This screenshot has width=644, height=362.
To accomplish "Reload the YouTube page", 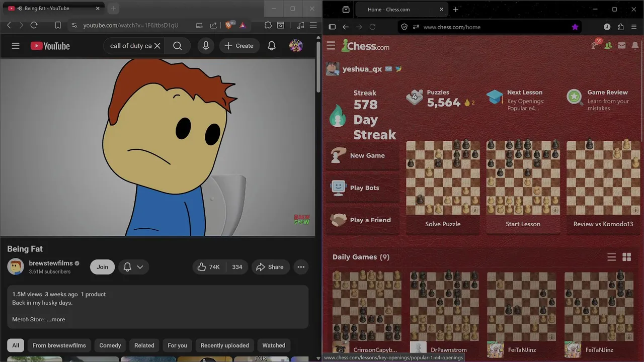I will click(x=34, y=25).
